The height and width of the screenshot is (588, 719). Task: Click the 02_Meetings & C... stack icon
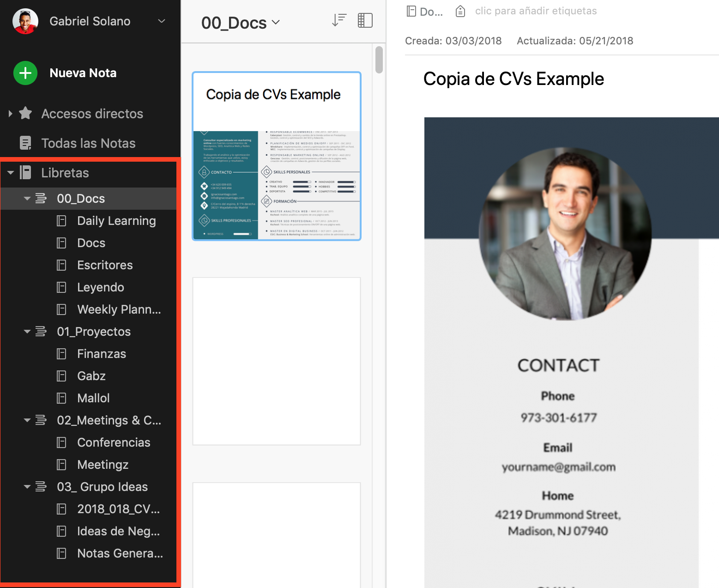tap(41, 420)
